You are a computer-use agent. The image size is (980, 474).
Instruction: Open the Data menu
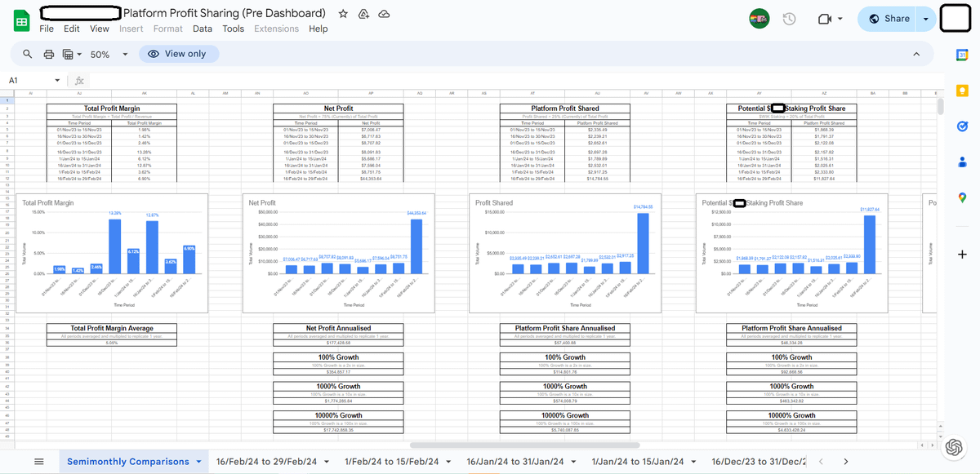click(203, 29)
